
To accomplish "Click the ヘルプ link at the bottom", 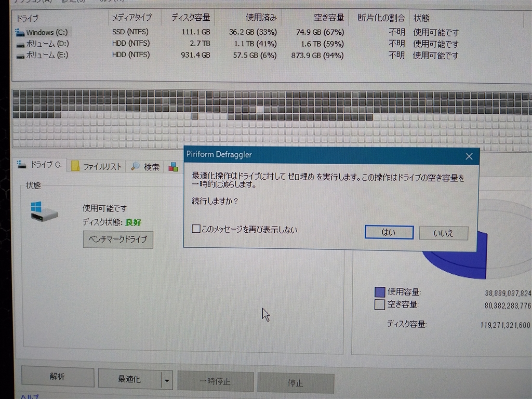I will point(30,396).
